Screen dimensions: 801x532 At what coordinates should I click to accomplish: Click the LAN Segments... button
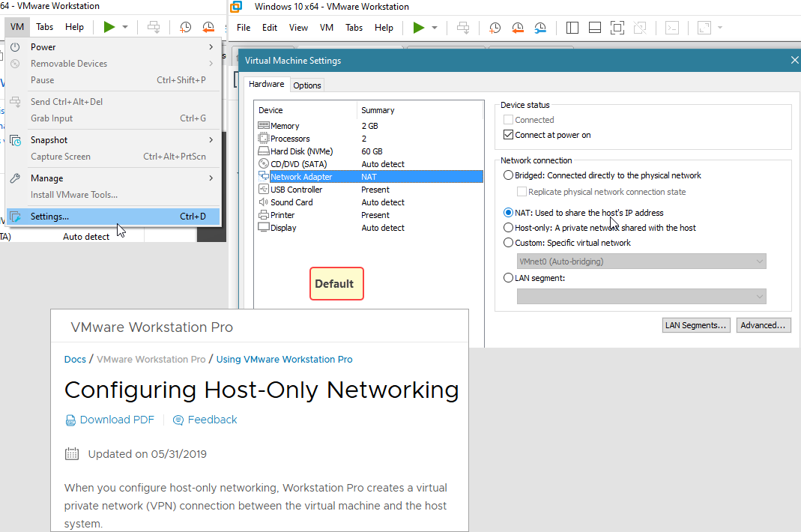(x=696, y=325)
